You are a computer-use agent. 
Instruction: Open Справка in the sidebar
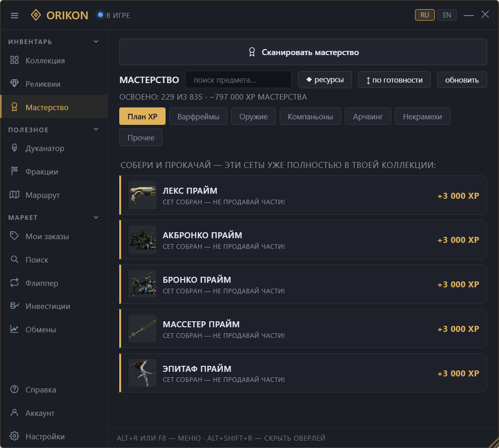tap(54, 389)
